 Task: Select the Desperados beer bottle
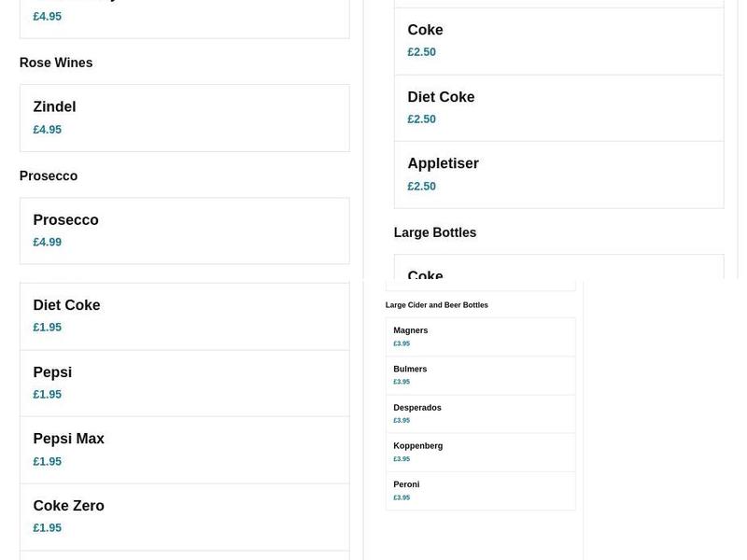(480, 413)
